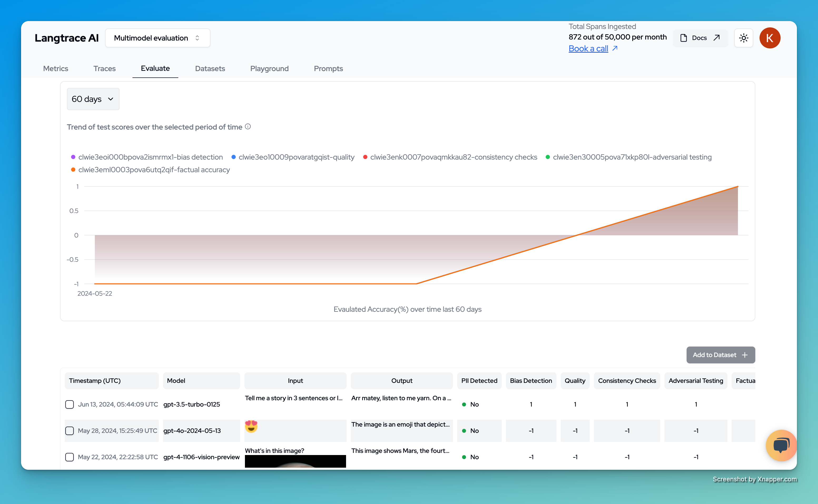Screen dimensions: 818x504
Task: Toggle the factual accuracy orange legend item
Action: coord(154,170)
